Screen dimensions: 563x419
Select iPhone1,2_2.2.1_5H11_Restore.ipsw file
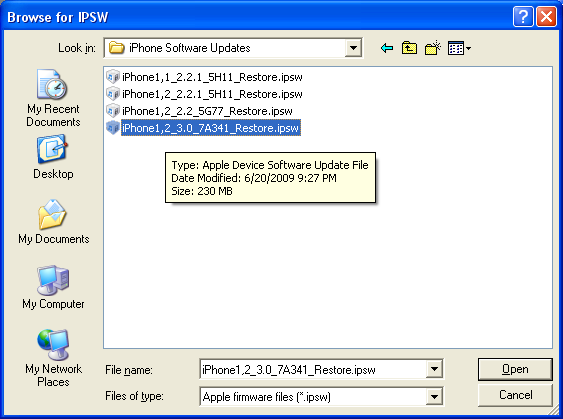coord(204,94)
